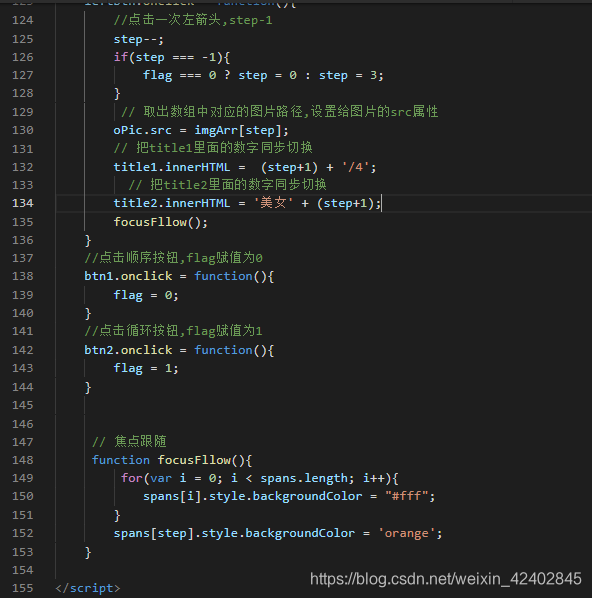The height and width of the screenshot is (598, 592).
Task: Click the backgroundColor 'orange' assignment line
Action: [x=278, y=533]
